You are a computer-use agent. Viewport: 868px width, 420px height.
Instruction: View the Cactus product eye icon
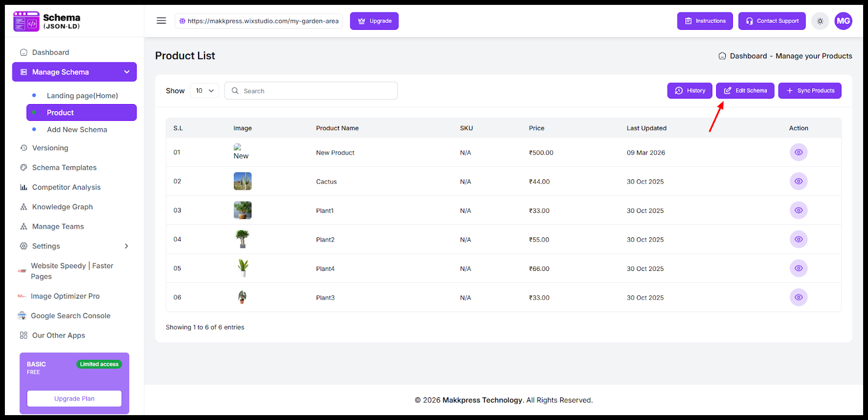coord(798,182)
